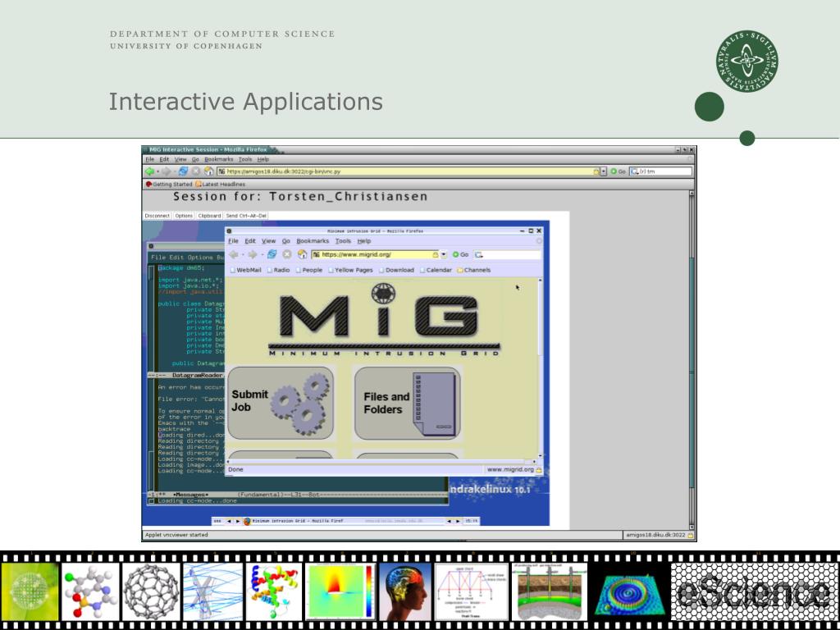Viewport: 840px width, 630px height.
Task: Expand the outer Firefox address bar history dropdown
Action: pyautogui.click(x=604, y=171)
